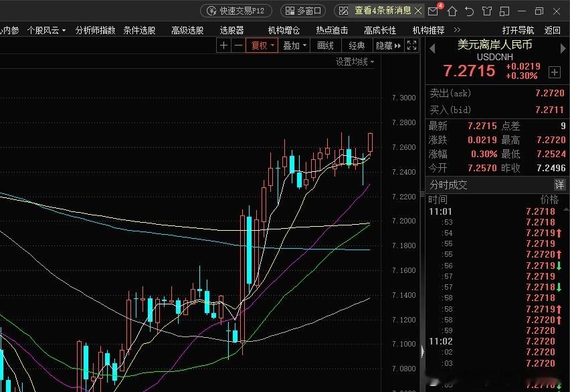The height and width of the screenshot is (392, 570).
Task: Go to home page via house icon
Action: [x=452, y=11]
